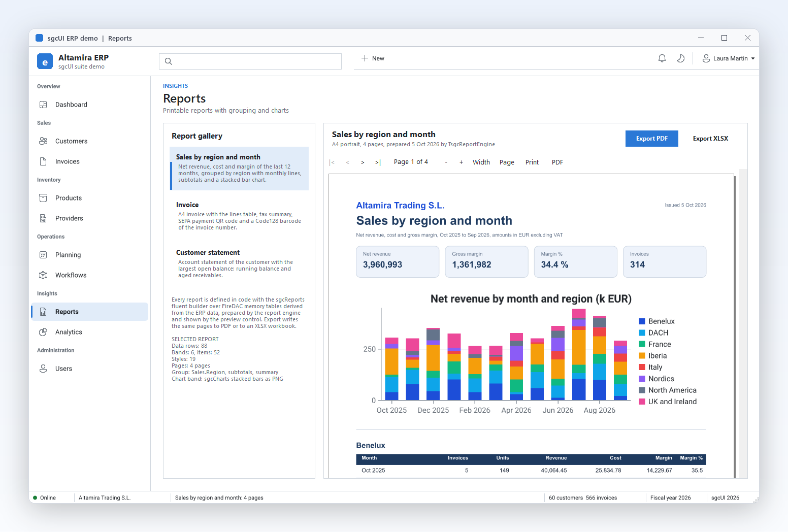Viewport: 788px width, 532px height.
Task: Advance to the next preview page
Action: [363, 162]
